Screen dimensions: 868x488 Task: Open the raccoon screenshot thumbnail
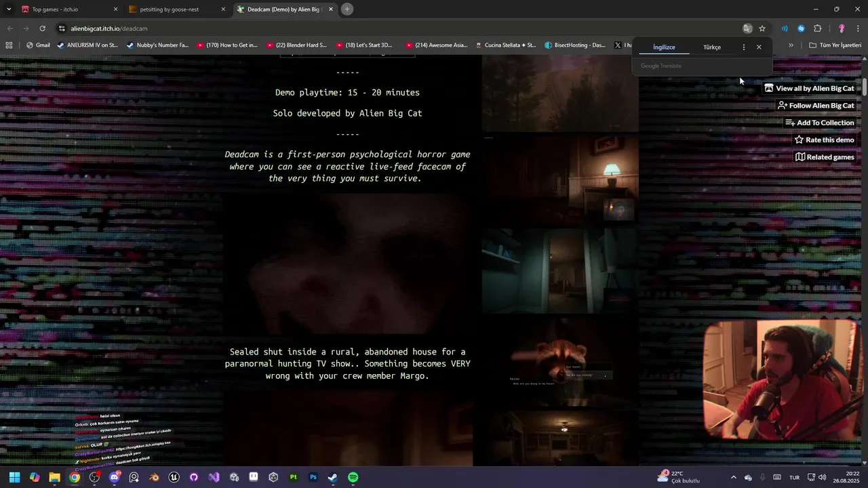coord(560,362)
